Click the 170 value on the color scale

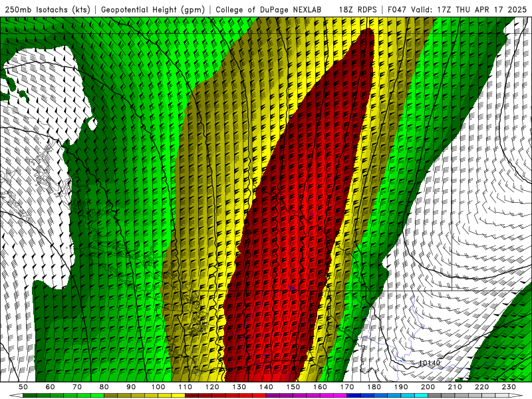(x=347, y=387)
